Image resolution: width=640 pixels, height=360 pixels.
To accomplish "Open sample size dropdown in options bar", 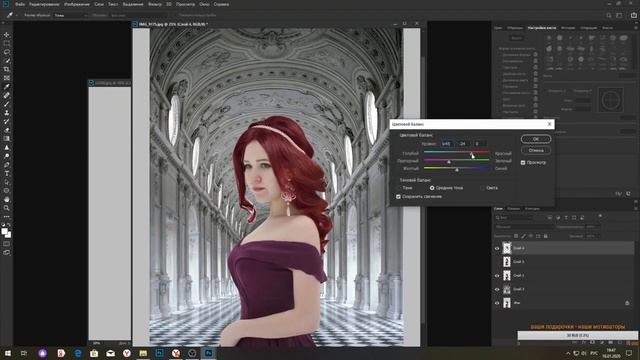I will (71, 15).
